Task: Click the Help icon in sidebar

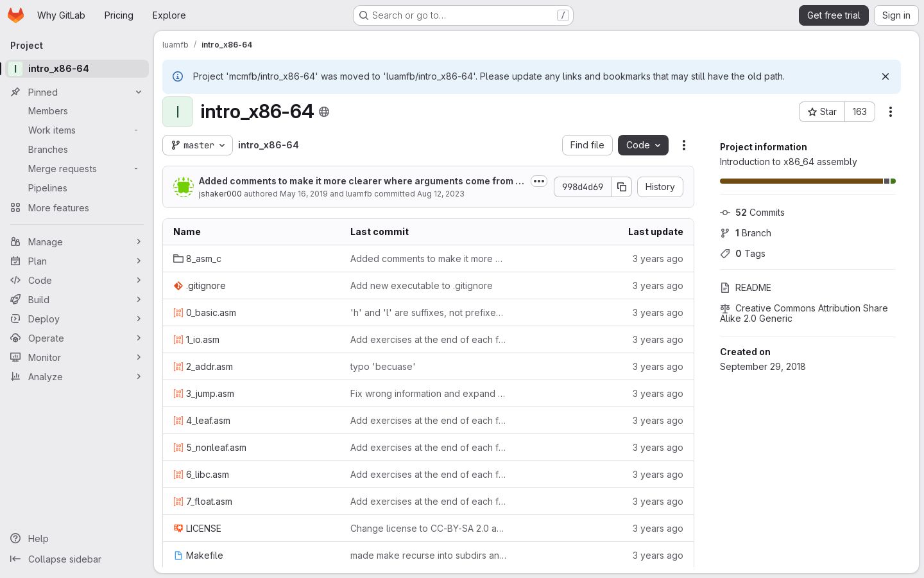Action: click(x=15, y=539)
